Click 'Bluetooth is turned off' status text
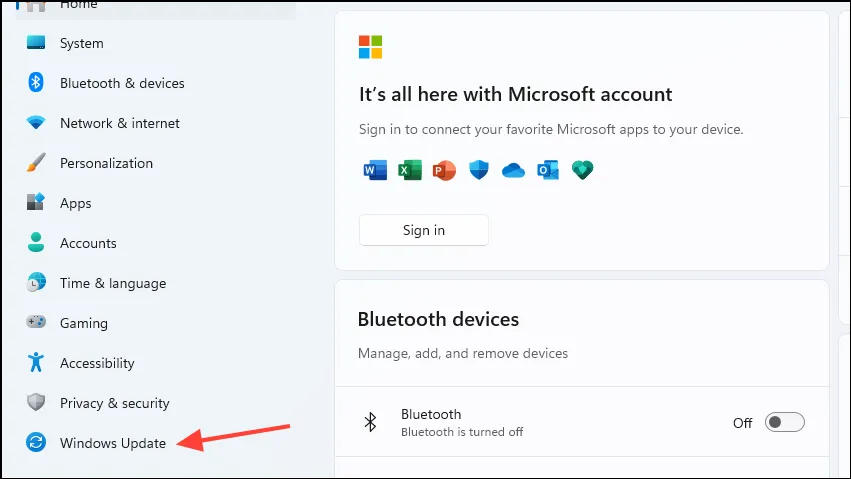The image size is (851, 479). (x=462, y=432)
